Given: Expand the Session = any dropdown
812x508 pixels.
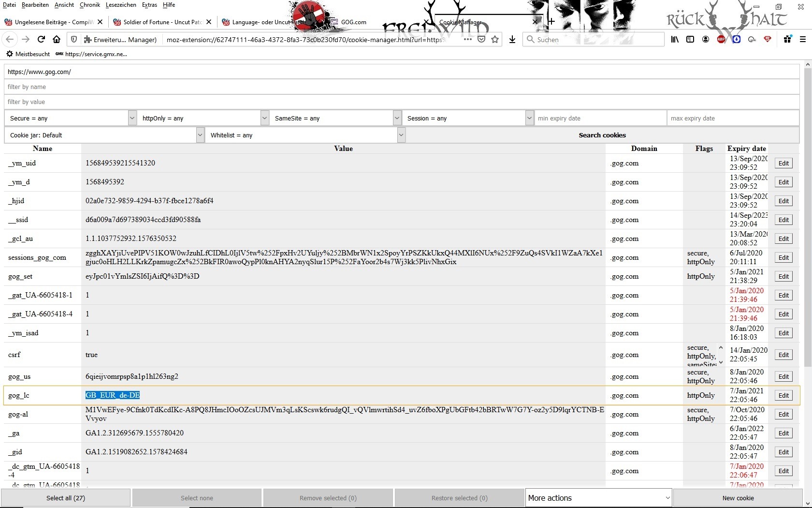Looking at the screenshot, I should coord(468,118).
